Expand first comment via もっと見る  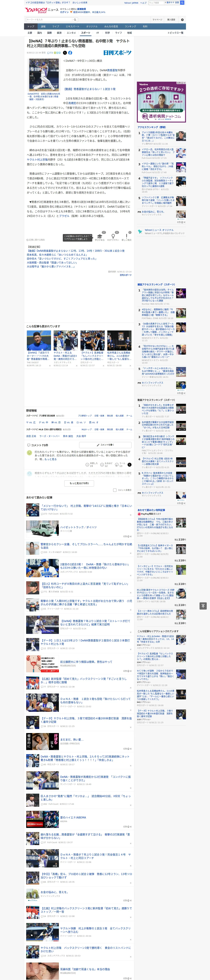coord(51,459)
